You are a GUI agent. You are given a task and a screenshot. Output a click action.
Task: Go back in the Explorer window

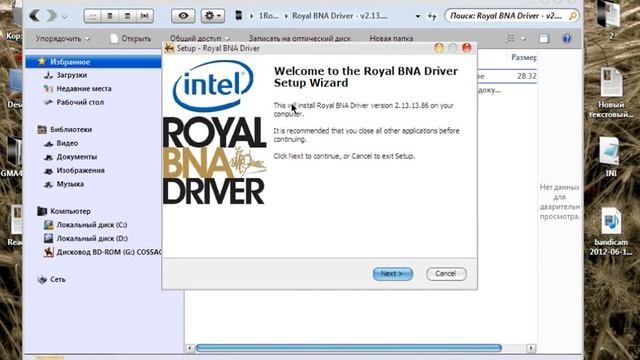pyautogui.click(x=36, y=16)
